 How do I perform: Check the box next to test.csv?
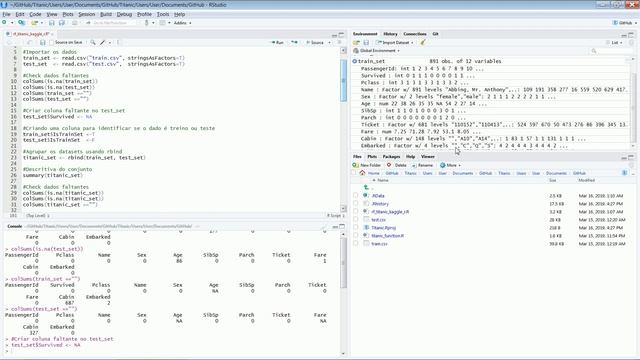click(356, 220)
